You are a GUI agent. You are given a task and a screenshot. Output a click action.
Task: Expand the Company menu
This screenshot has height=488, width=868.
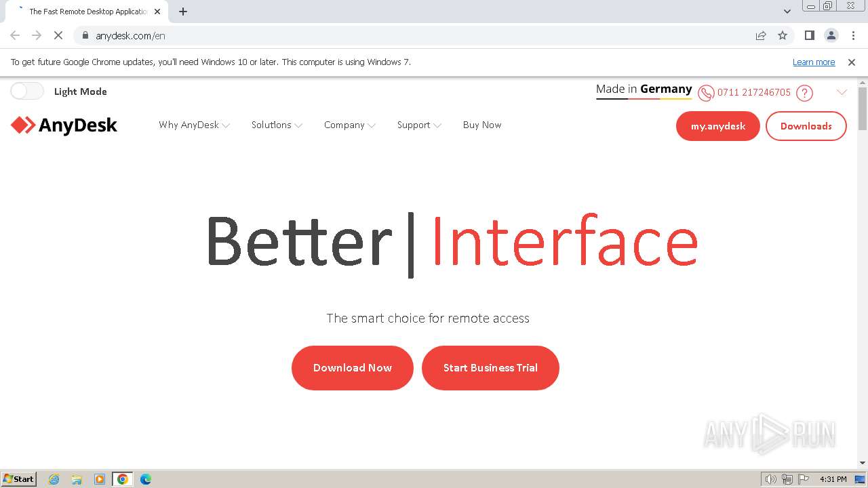pyautogui.click(x=349, y=125)
